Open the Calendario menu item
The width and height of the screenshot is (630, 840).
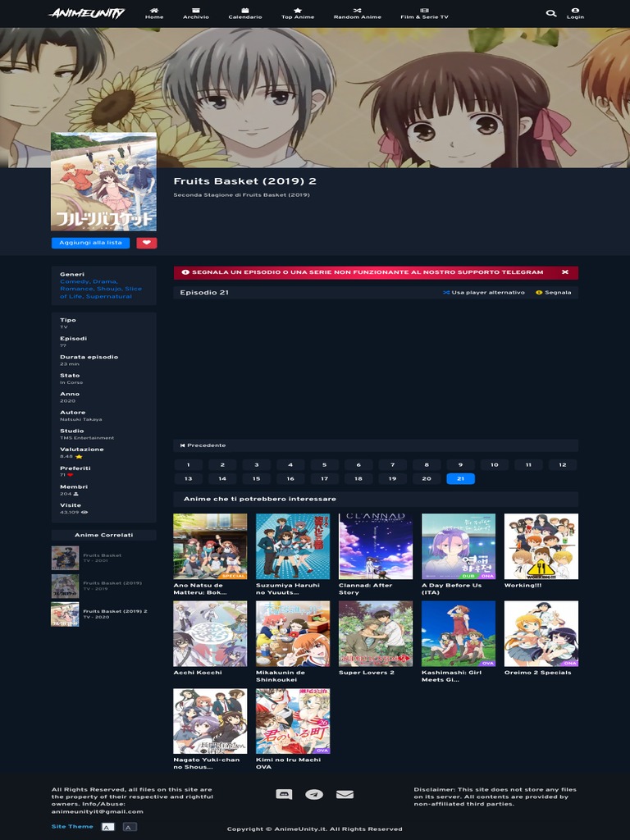coord(245,13)
